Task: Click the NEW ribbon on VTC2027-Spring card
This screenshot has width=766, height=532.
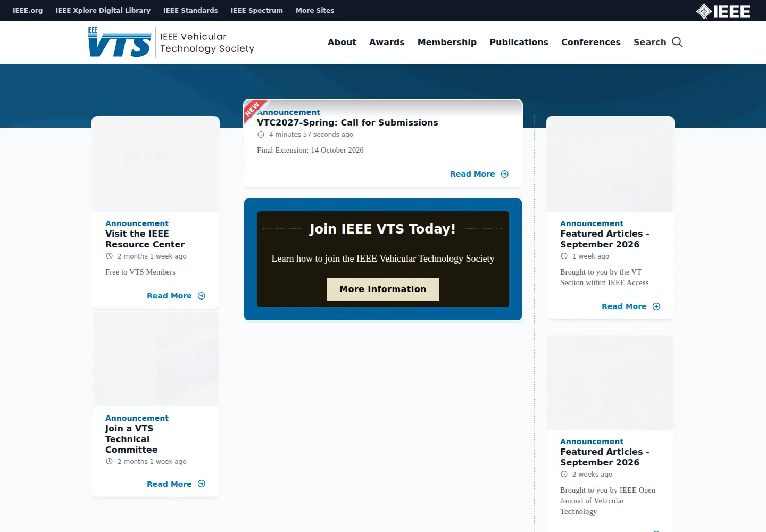Action: (x=253, y=110)
